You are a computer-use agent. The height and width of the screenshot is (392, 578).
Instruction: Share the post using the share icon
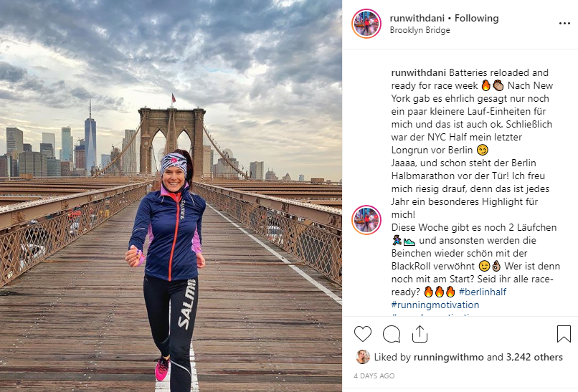point(420,334)
